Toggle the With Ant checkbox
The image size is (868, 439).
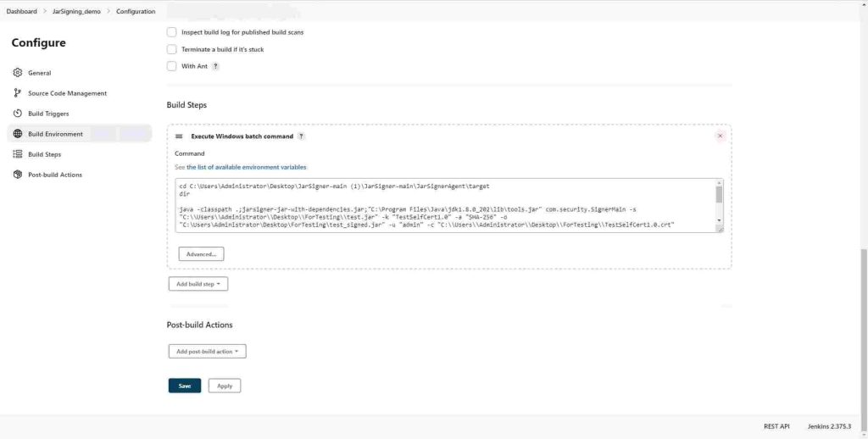(x=171, y=66)
